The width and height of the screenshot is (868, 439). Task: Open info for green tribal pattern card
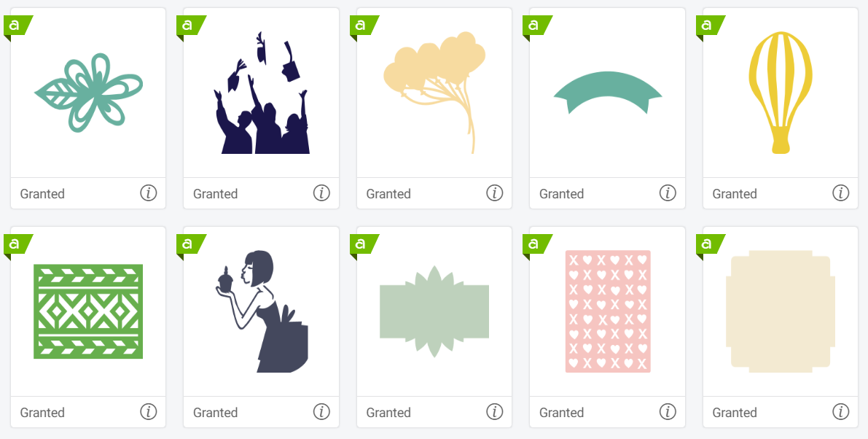coord(149,412)
